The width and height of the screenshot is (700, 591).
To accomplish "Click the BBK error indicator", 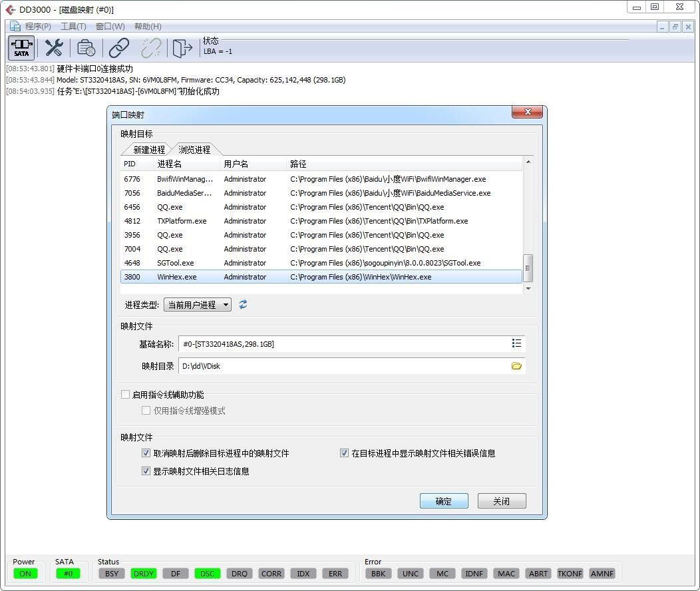I will pyautogui.click(x=378, y=574).
